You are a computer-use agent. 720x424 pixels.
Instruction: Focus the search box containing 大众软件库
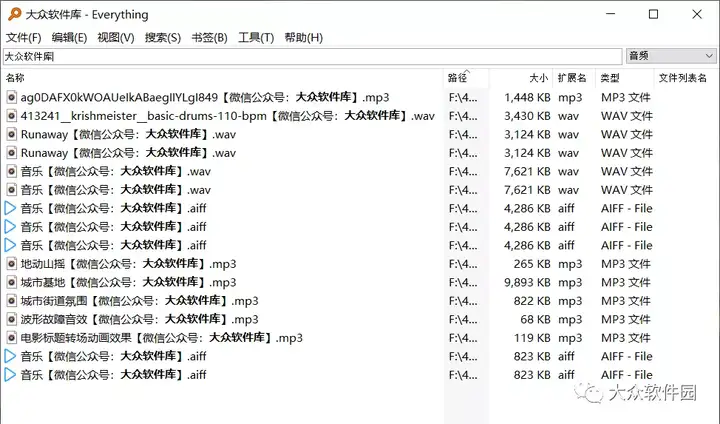pos(313,57)
